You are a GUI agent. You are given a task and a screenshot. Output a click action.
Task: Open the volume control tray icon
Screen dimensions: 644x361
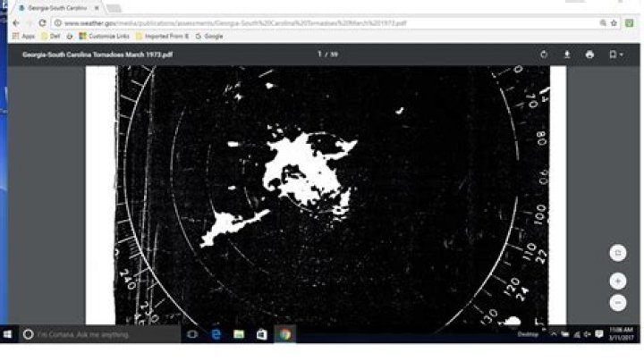point(588,334)
